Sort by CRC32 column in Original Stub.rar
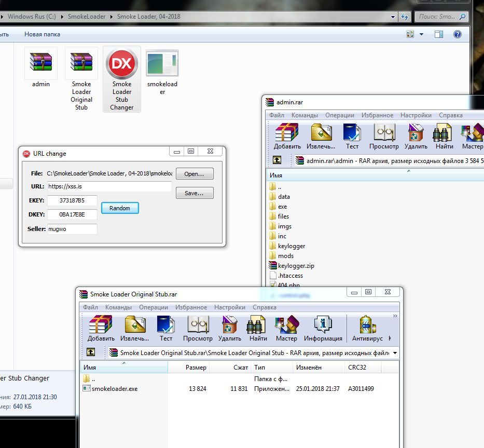 point(363,368)
